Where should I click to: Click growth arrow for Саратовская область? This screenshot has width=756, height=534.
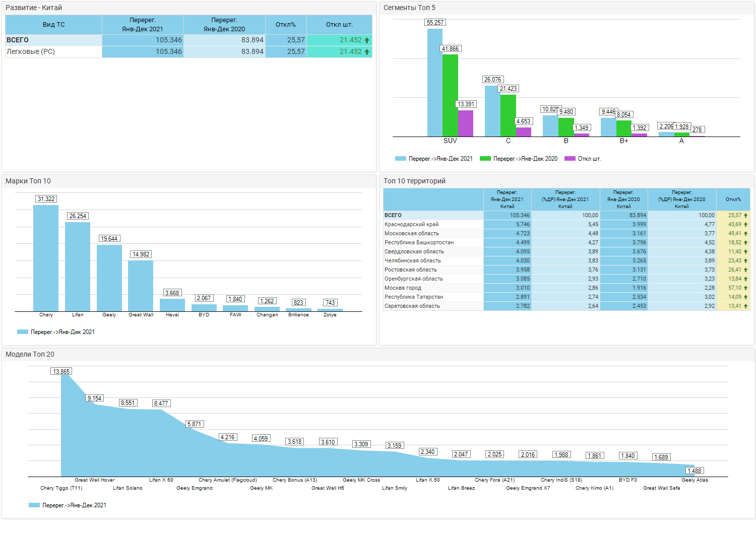click(746, 306)
